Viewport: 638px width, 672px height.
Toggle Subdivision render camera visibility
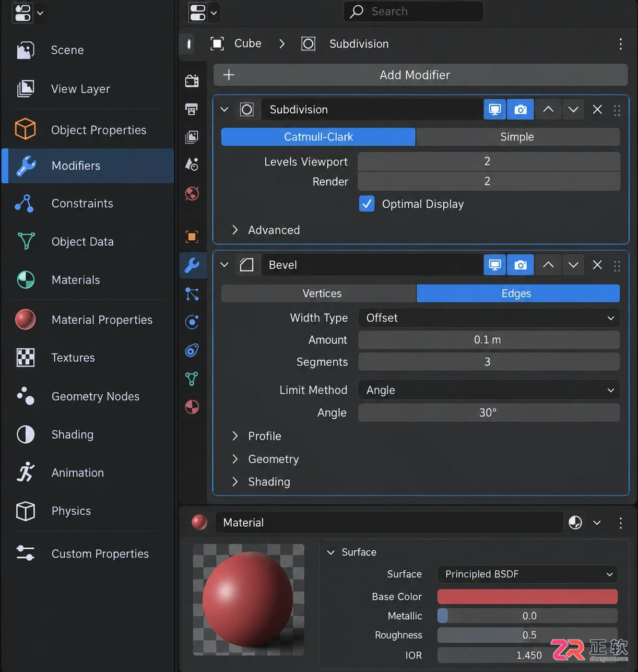pyautogui.click(x=521, y=110)
